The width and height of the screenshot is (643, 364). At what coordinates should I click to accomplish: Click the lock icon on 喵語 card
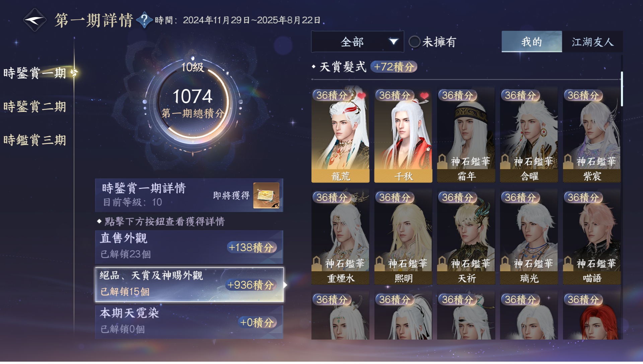click(568, 264)
